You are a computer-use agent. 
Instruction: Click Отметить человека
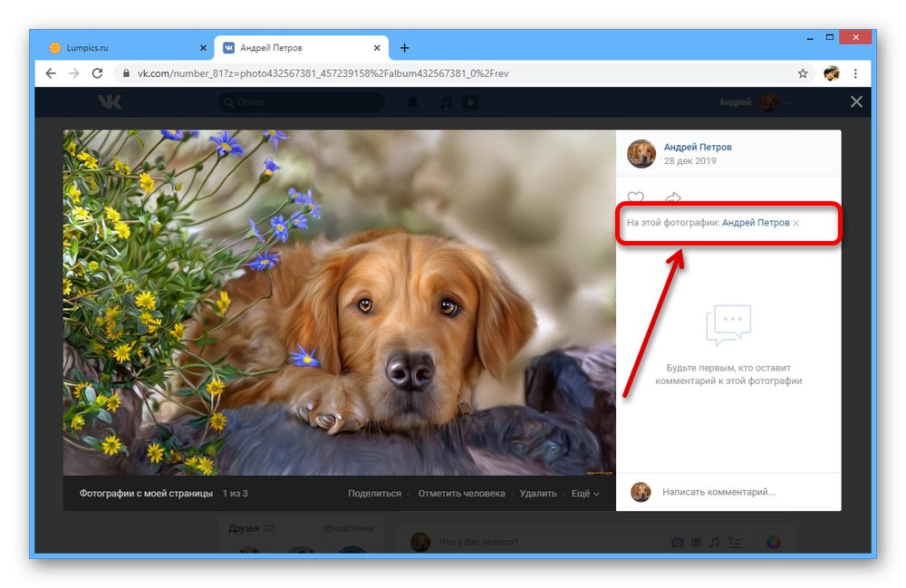pyautogui.click(x=462, y=493)
